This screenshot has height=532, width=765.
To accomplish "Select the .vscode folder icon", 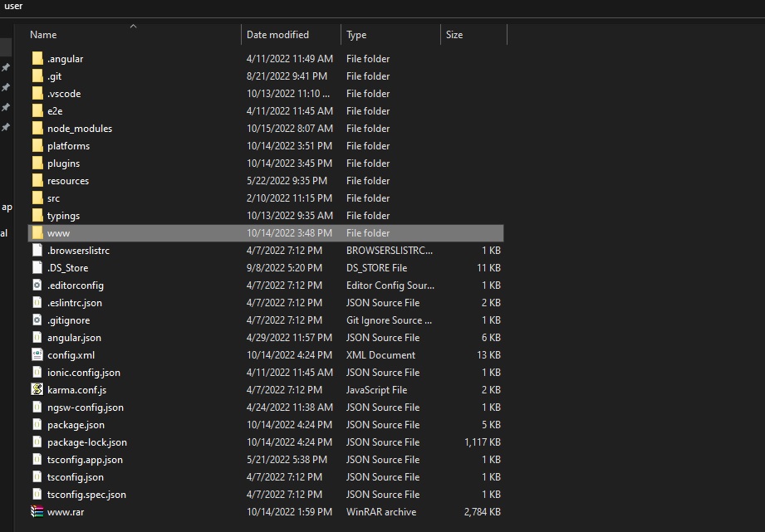I will pyautogui.click(x=37, y=94).
